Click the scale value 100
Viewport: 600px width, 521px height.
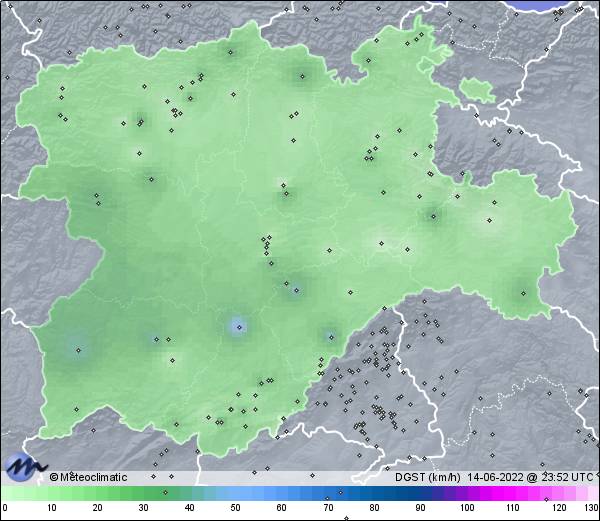tap(467, 508)
